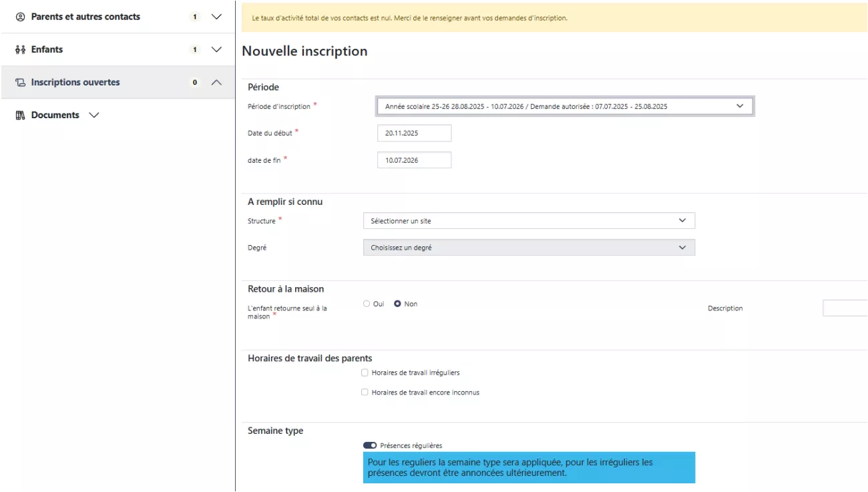Click the Inscriptions ouvertes icon
Image resolution: width=868 pixels, height=492 pixels.
tap(20, 83)
